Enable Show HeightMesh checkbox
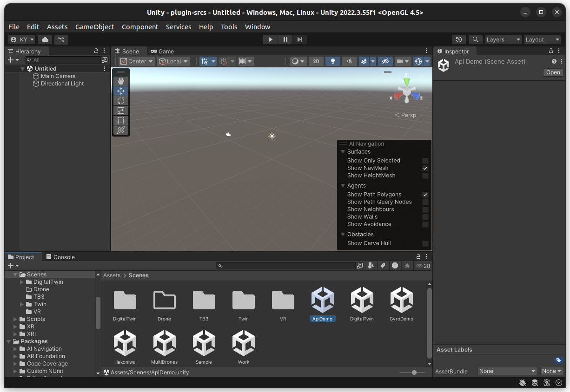Screen dimensions: 570x392 pyautogui.click(x=425, y=176)
